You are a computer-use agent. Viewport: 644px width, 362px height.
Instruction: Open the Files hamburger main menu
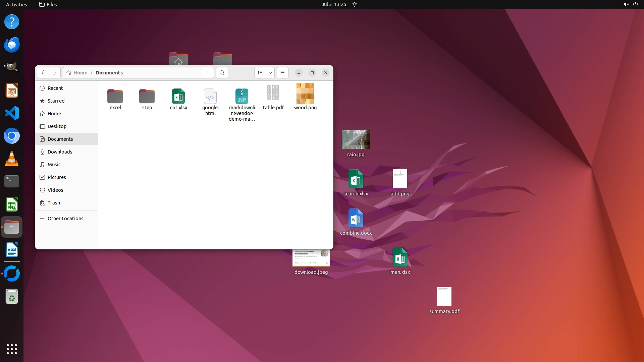(x=283, y=73)
